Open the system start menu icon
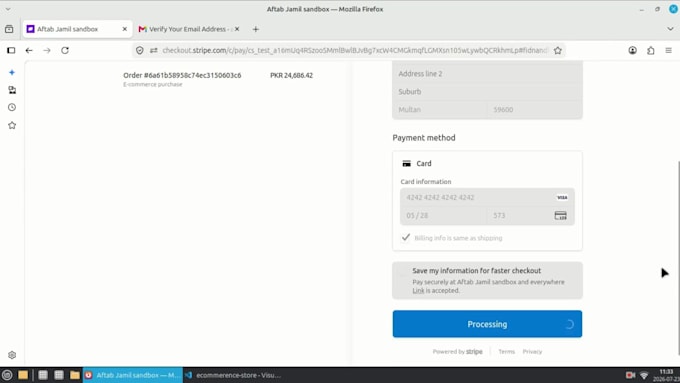 click(x=7, y=375)
